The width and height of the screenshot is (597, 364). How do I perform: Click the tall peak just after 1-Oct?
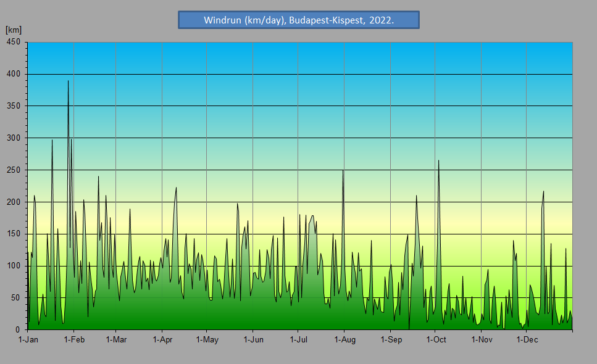click(x=438, y=161)
